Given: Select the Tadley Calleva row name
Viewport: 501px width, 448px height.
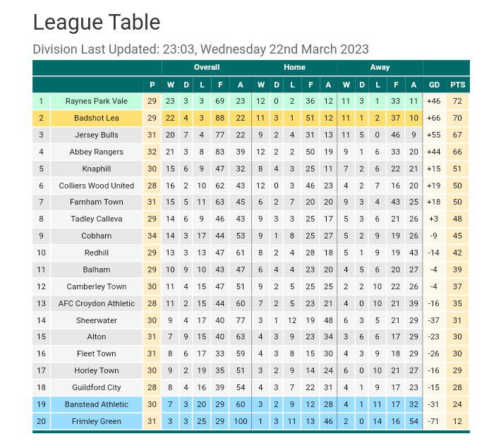Looking at the screenshot, I should pyautogui.click(x=97, y=219).
